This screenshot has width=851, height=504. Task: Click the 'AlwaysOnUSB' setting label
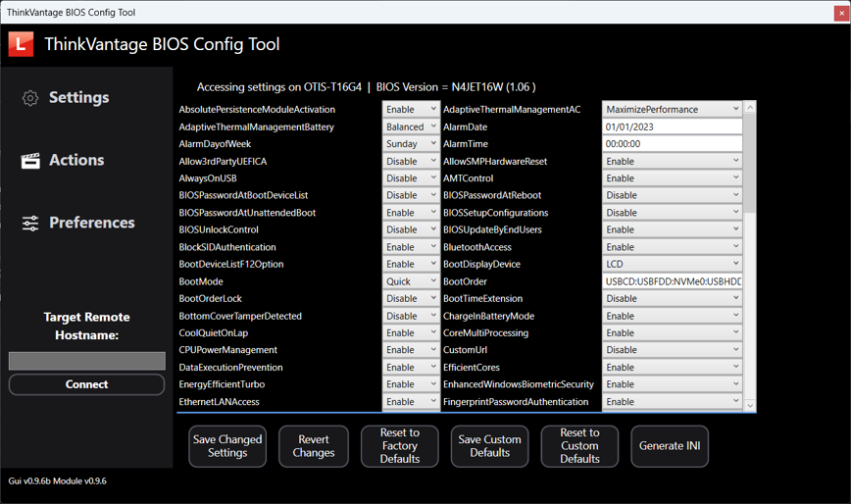[x=208, y=178]
